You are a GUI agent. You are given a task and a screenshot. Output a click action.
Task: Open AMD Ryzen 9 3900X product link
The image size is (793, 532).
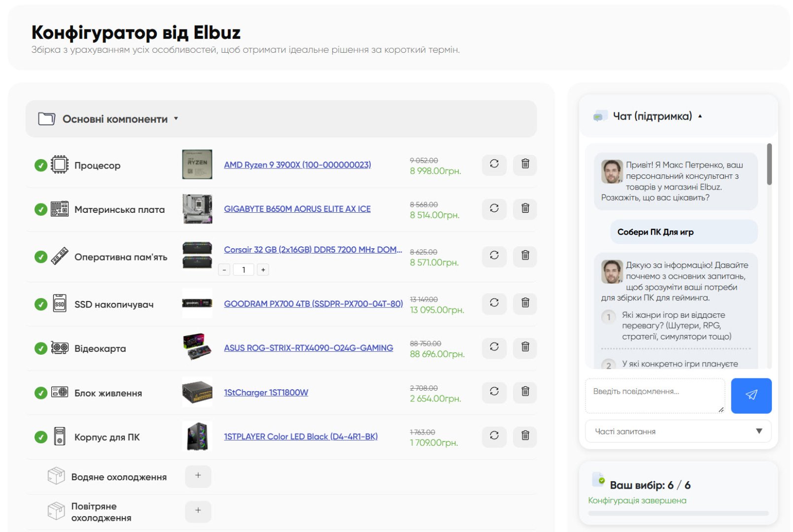click(x=298, y=165)
